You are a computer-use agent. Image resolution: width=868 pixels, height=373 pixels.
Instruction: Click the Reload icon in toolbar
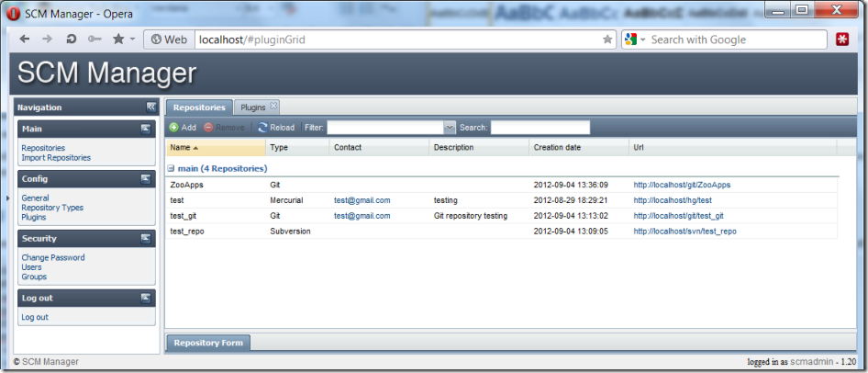coord(263,128)
